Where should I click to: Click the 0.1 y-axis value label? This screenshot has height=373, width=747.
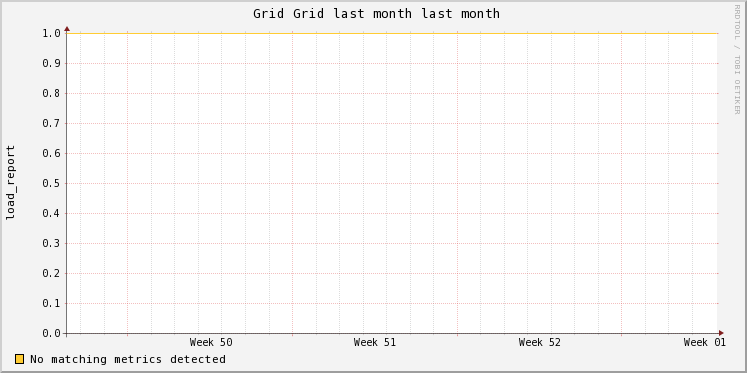(51, 303)
